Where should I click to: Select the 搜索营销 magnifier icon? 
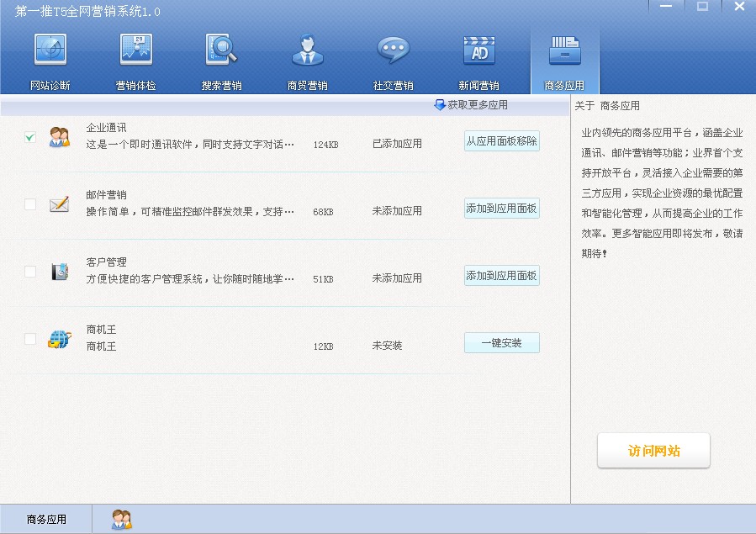221,50
